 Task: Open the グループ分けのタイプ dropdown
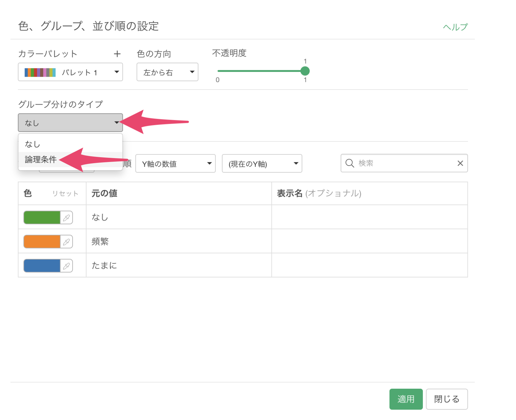click(x=70, y=123)
